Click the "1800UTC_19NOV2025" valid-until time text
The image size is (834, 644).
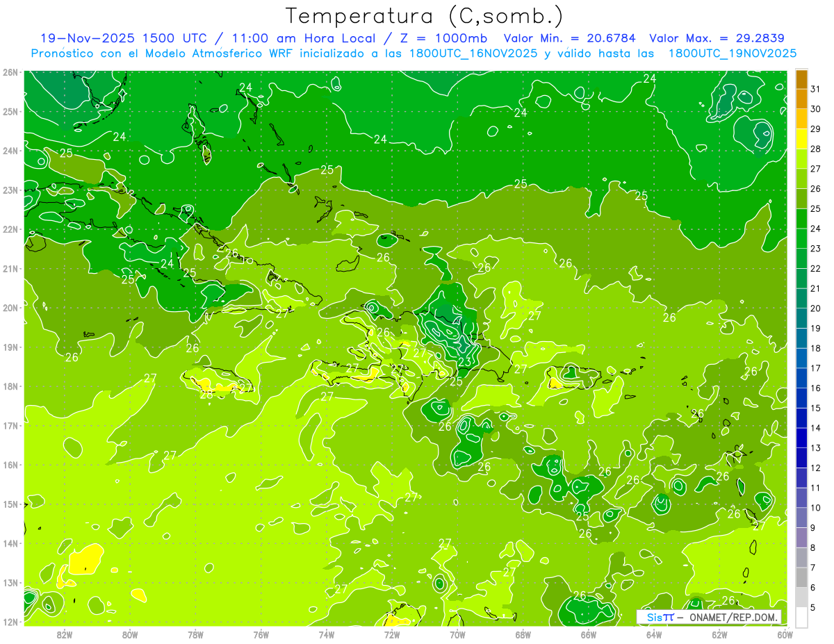coord(733,53)
